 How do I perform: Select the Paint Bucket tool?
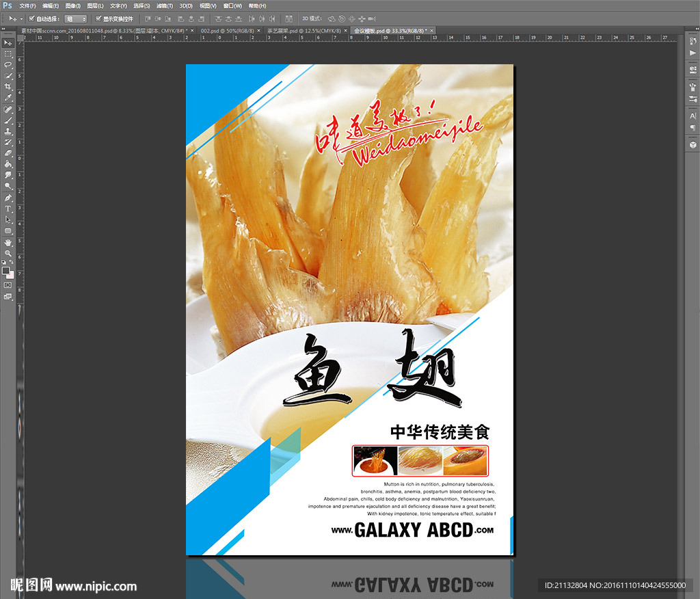8,164
